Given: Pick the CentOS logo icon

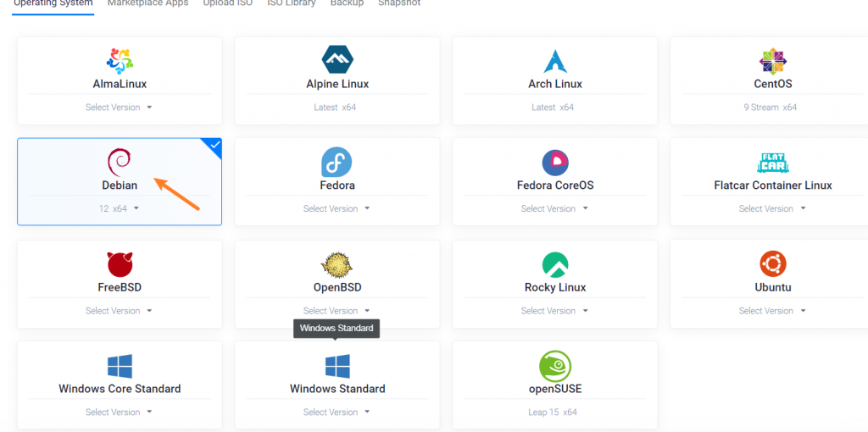Looking at the screenshot, I should [772, 60].
